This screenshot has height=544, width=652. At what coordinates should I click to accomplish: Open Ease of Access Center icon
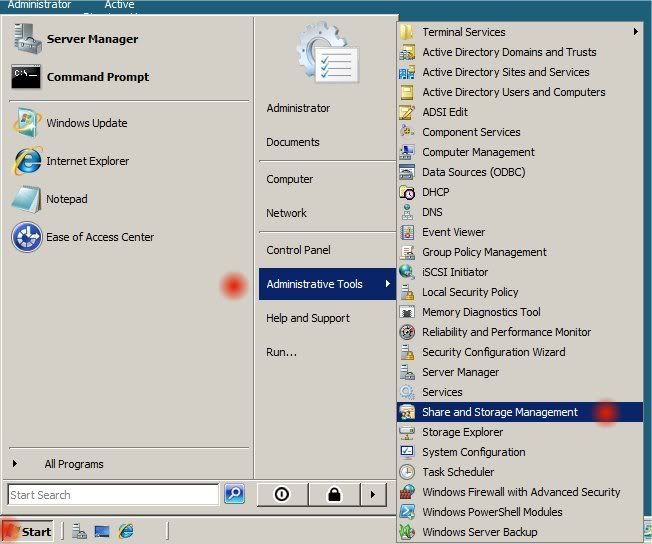pos(27,237)
